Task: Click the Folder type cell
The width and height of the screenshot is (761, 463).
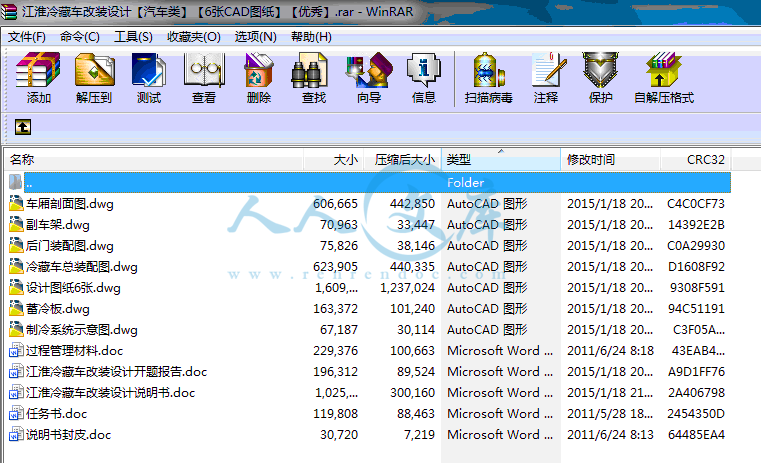Action: (465, 182)
